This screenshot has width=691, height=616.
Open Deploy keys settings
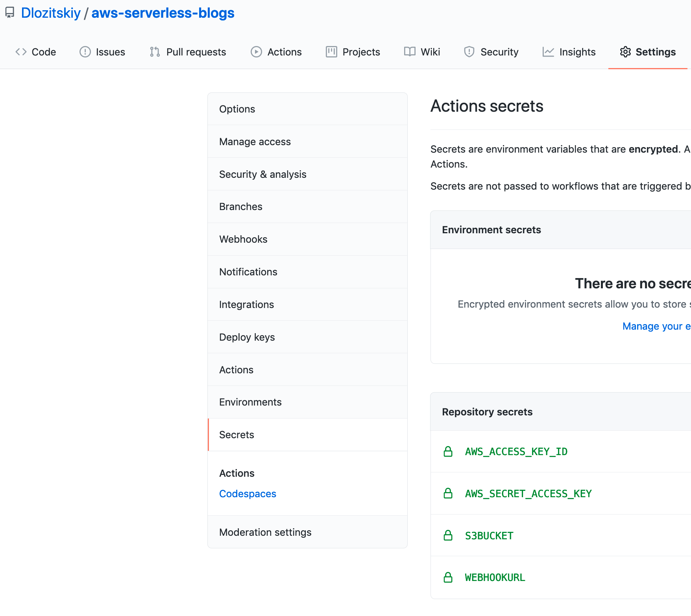tap(307, 337)
